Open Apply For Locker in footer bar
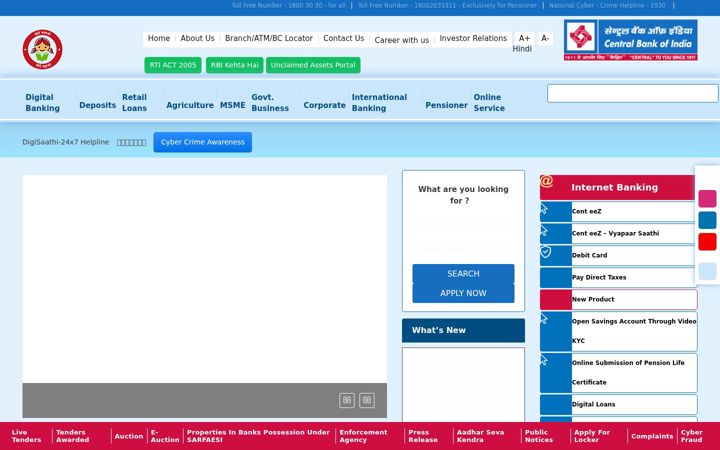The width and height of the screenshot is (720, 450). pyautogui.click(x=592, y=436)
